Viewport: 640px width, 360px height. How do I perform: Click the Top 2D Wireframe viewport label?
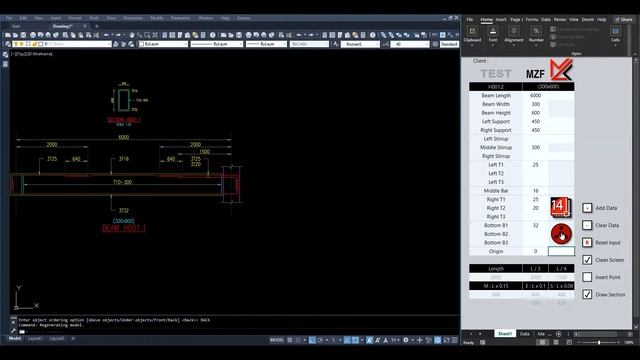[x=32, y=53]
